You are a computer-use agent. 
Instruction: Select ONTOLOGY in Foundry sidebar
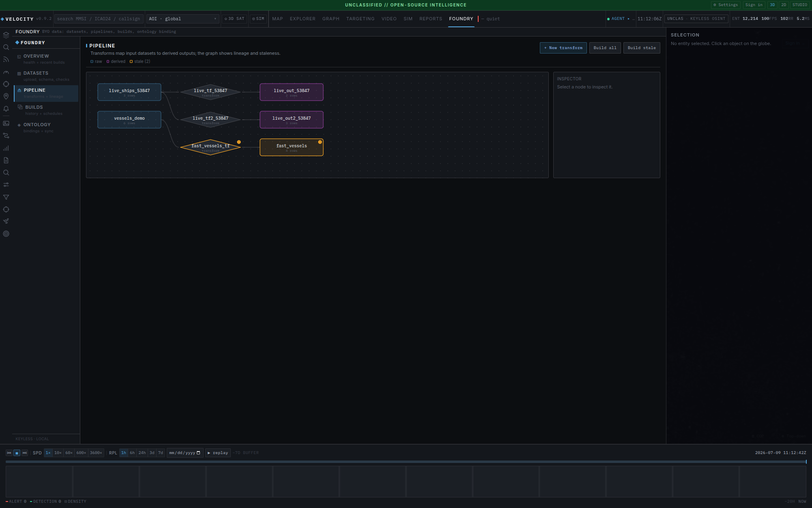pyautogui.click(x=46, y=127)
